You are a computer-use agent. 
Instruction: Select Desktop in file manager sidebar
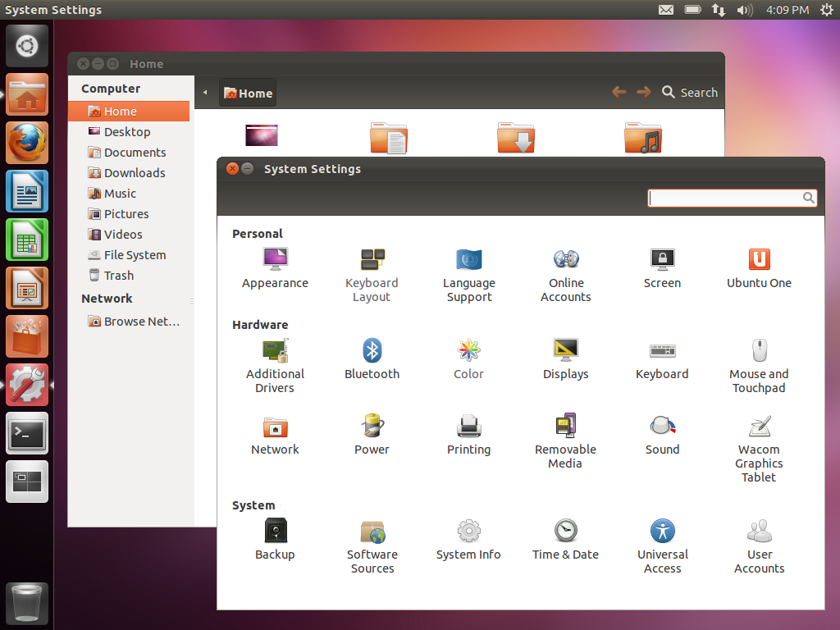click(129, 132)
